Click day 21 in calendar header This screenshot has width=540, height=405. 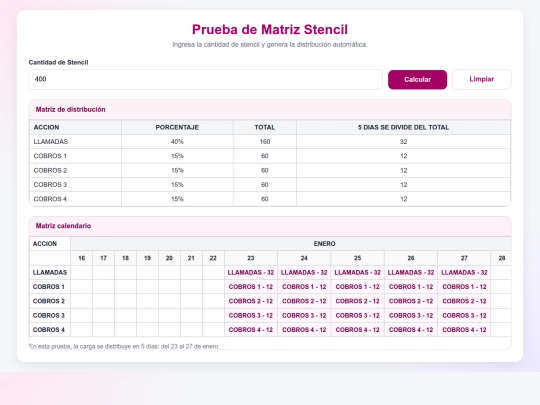191,258
